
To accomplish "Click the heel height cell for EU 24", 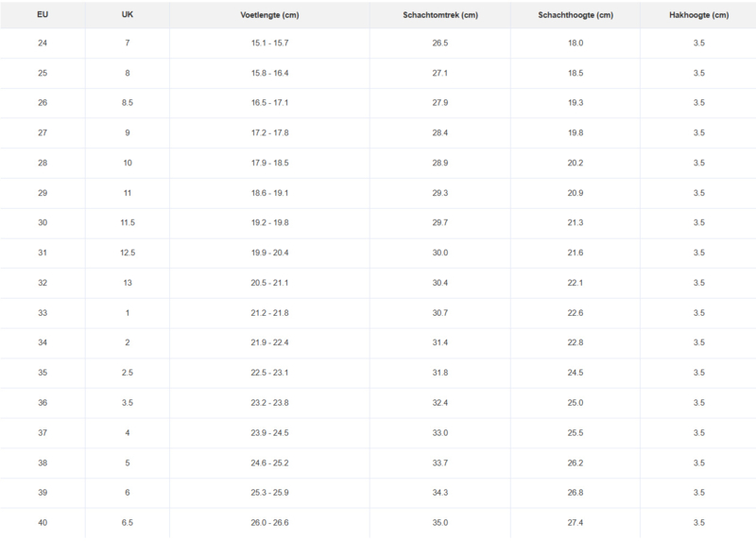I will [697, 44].
